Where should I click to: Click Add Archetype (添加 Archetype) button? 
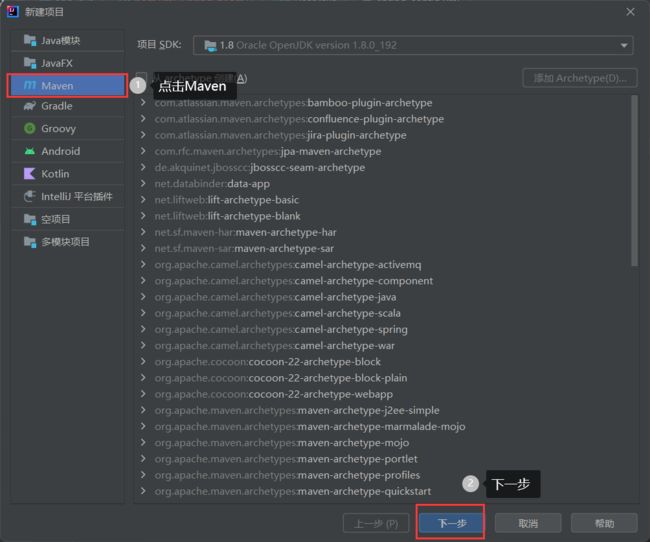[580, 78]
